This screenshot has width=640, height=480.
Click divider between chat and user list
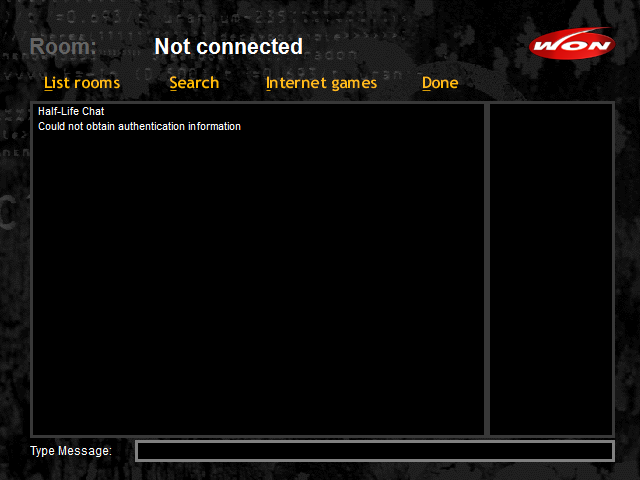pyautogui.click(x=487, y=269)
